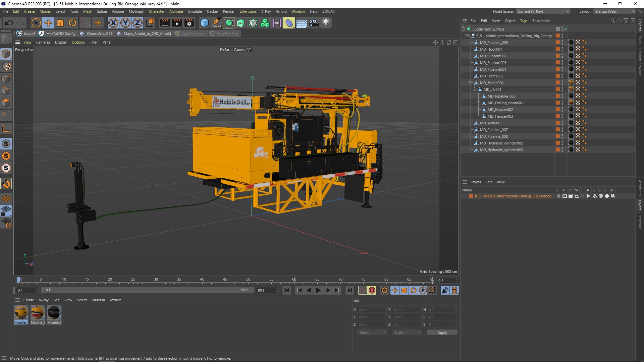Click the Light bulb object icon
The width and height of the screenshot is (644, 362).
pos(326,23)
